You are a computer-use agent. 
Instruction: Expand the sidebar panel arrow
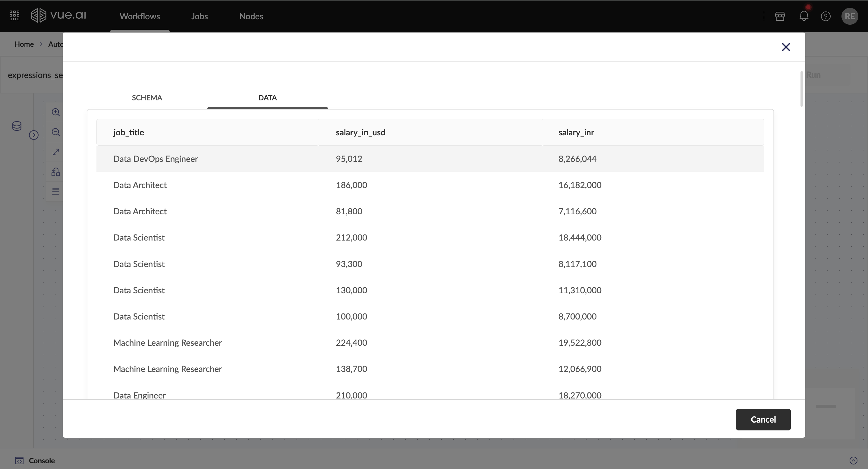[x=34, y=135]
